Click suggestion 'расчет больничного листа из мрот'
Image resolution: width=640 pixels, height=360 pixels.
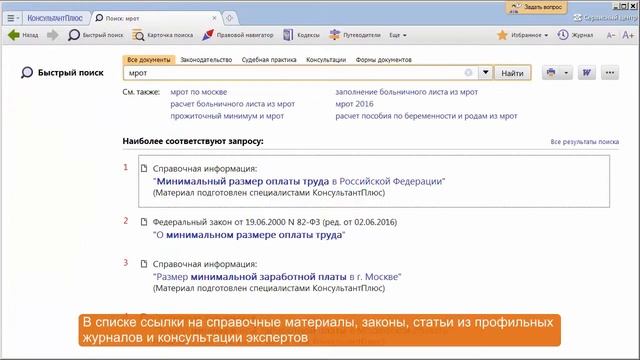click(x=232, y=104)
